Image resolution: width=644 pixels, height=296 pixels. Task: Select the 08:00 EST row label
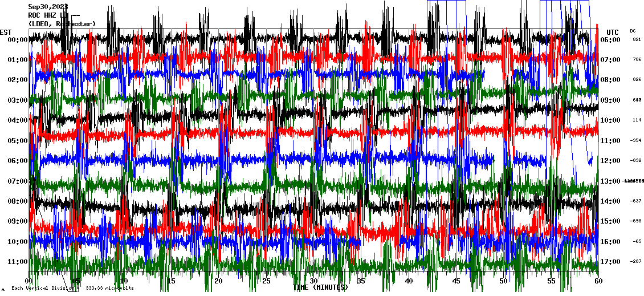18,201
